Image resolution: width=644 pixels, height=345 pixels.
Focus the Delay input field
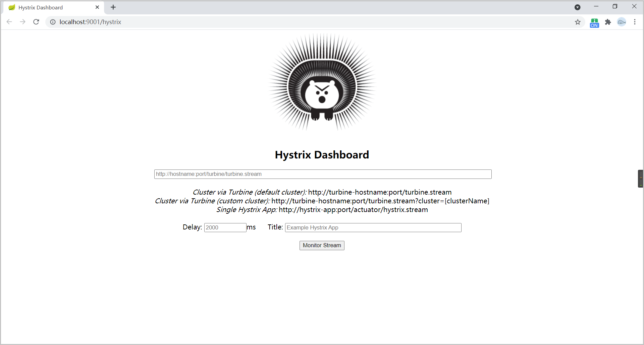pos(225,227)
